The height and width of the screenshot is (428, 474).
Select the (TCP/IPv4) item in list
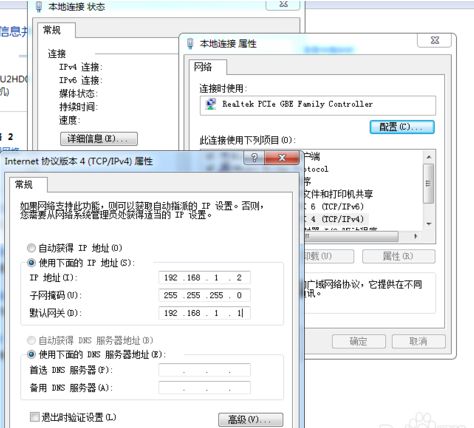(336, 219)
